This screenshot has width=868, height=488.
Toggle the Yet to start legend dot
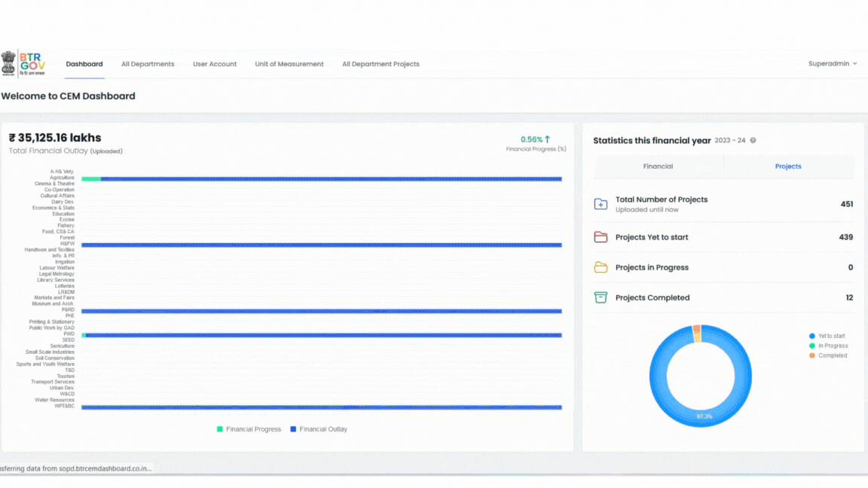pos(812,336)
